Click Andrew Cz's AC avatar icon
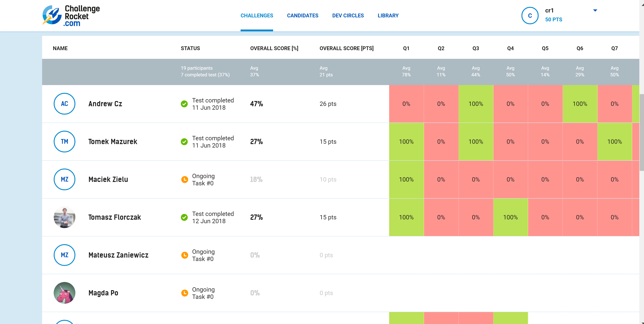This screenshot has height=324, width=644. tap(64, 104)
